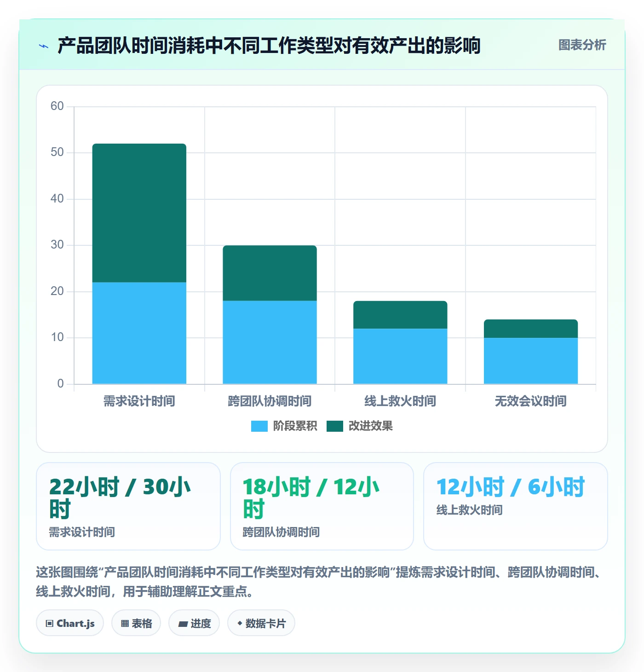Click the dark green 线上救火时间 bar segment
The width and height of the screenshot is (644, 672).
tap(400, 315)
